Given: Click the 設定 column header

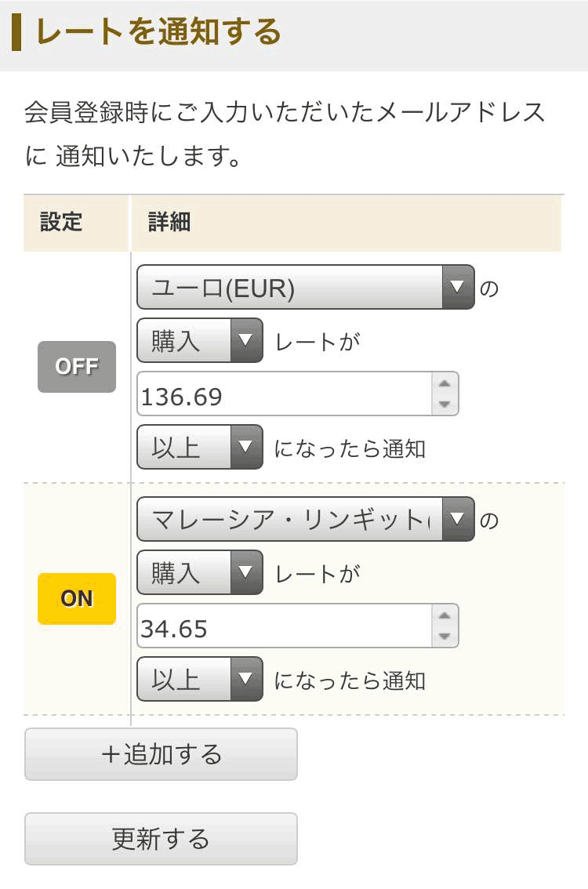Looking at the screenshot, I should click(61, 223).
